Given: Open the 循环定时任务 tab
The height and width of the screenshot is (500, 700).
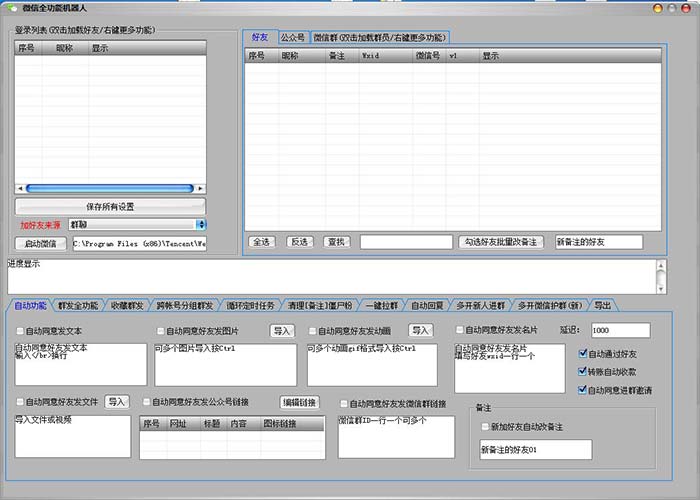Looking at the screenshot, I should (250, 306).
